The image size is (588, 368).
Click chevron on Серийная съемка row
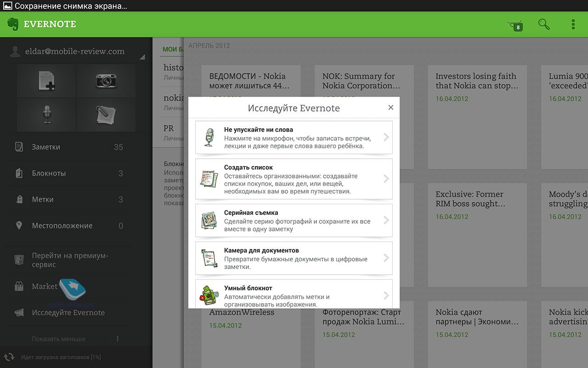[386, 220]
